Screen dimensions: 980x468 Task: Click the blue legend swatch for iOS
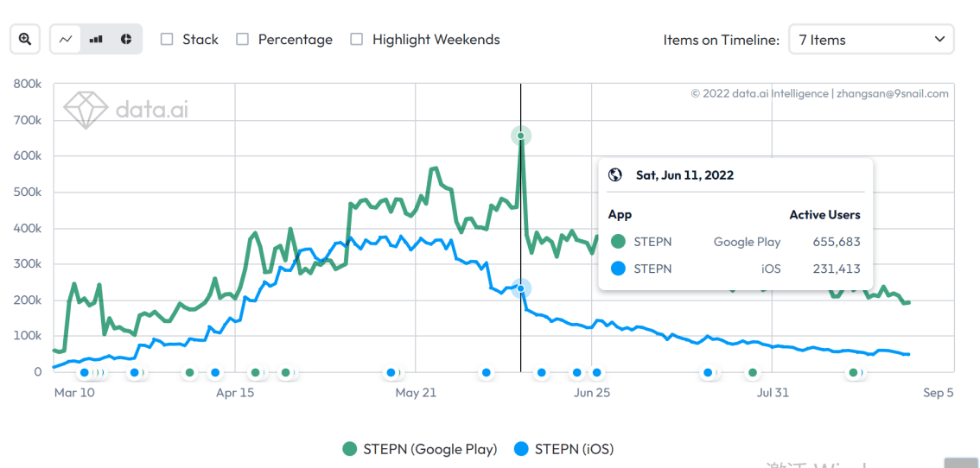521,449
